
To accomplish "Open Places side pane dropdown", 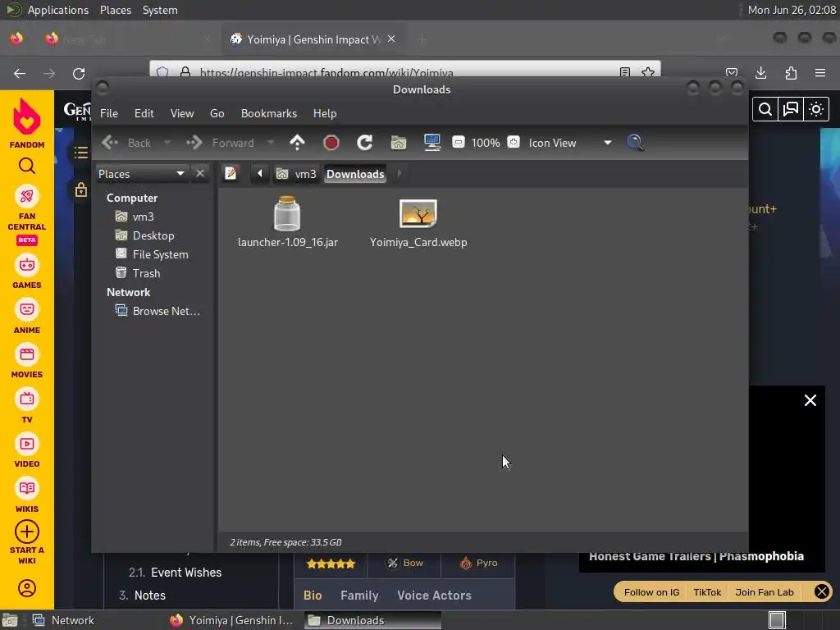I will pyautogui.click(x=142, y=174).
